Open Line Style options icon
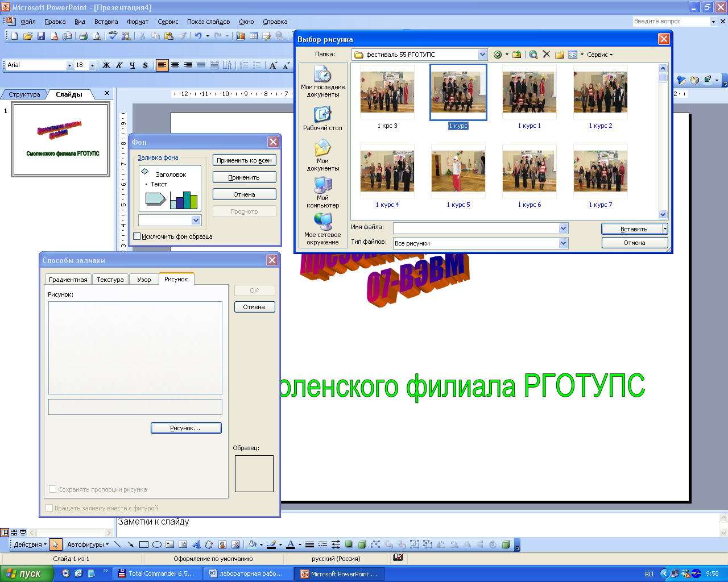The image size is (728, 582). pyautogui.click(x=310, y=544)
